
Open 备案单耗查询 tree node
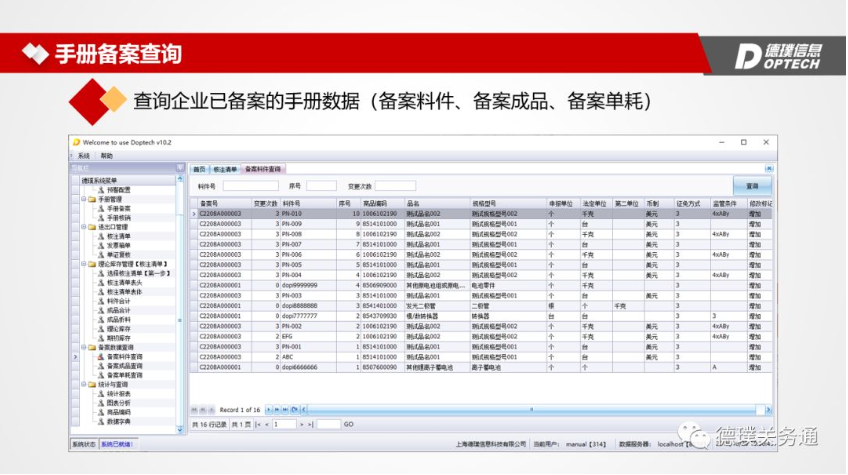click(124, 374)
